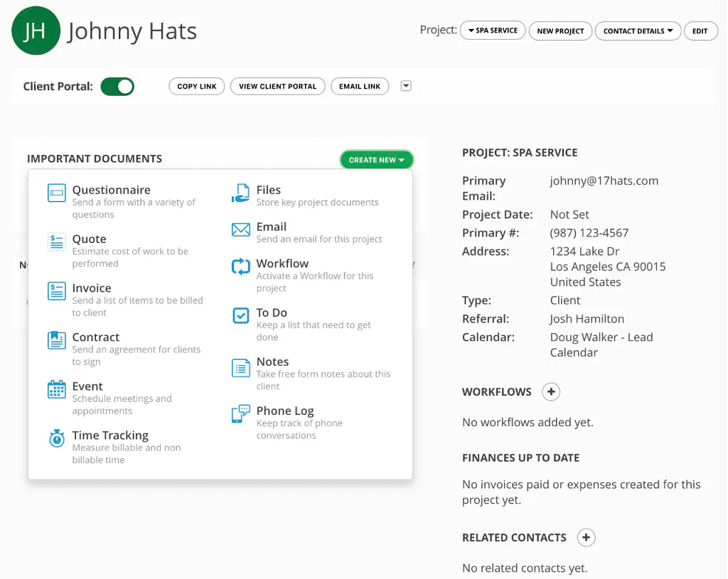Open VIEW CLIENT PORTAL
This screenshot has width=728, height=579.
click(278, 86)
